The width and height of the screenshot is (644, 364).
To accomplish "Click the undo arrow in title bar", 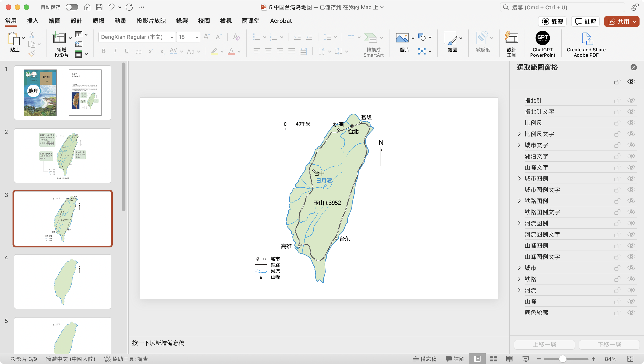I will point(111,7).
